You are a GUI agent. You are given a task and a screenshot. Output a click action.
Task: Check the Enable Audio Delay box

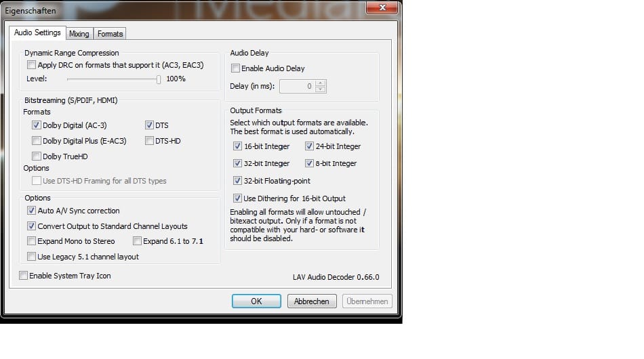point(235,68)
